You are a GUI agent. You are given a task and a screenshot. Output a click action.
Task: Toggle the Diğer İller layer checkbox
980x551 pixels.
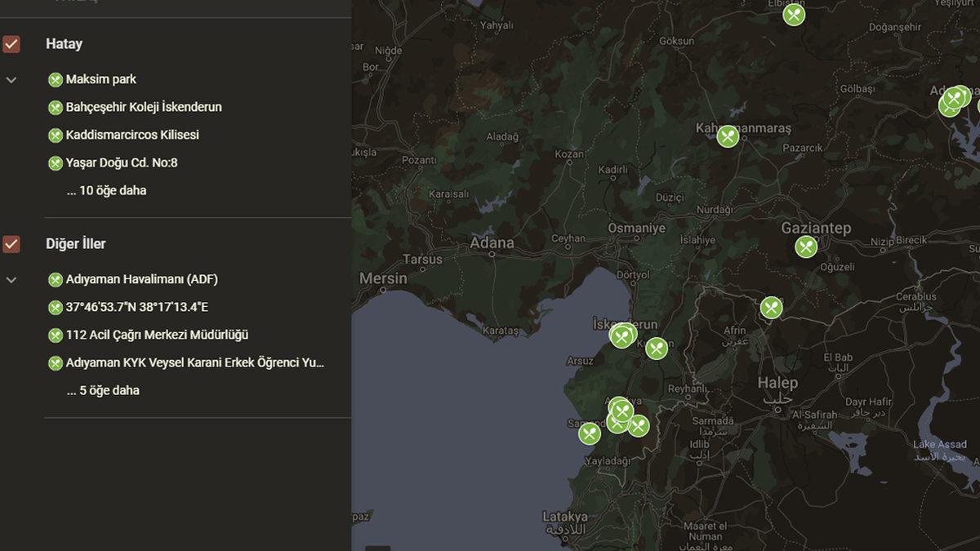(x=11, y=244)
